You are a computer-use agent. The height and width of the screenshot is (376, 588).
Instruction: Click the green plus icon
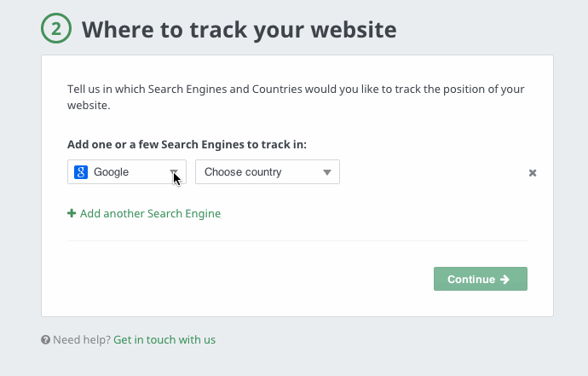click(x=72, y=214)
